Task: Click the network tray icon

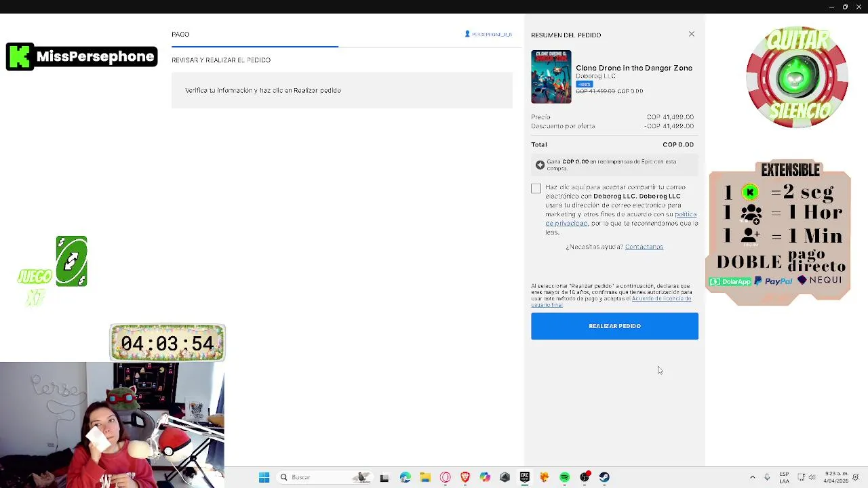Action: (x=801, y=477)
